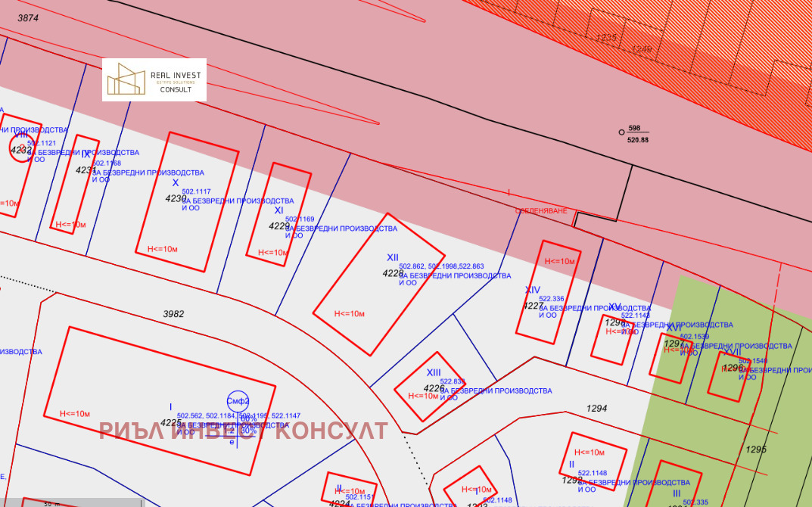Select the XII parcel label
812x507 pixels.
393,257
